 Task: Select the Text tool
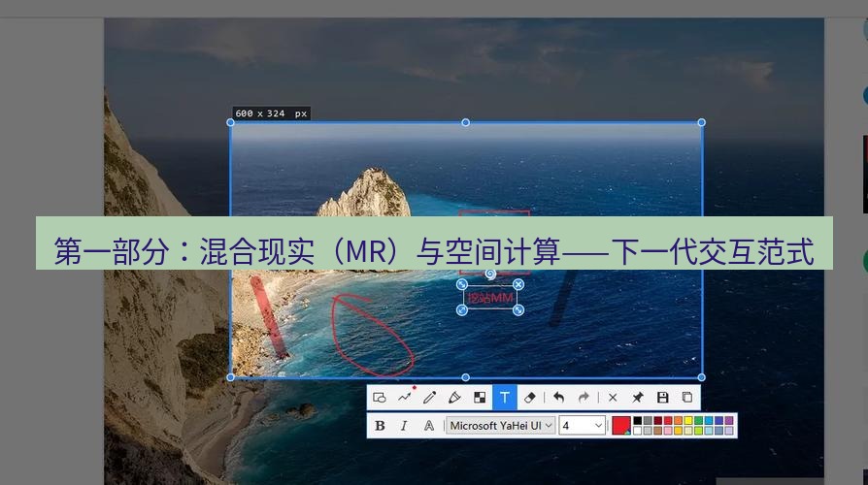pyautogui.click(x=504, y=398)
